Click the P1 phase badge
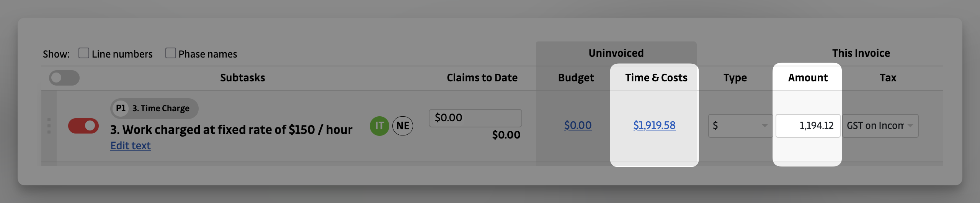The width and height of the screenshot is (980, 203). pyautogui.click(x=121, y=109)
